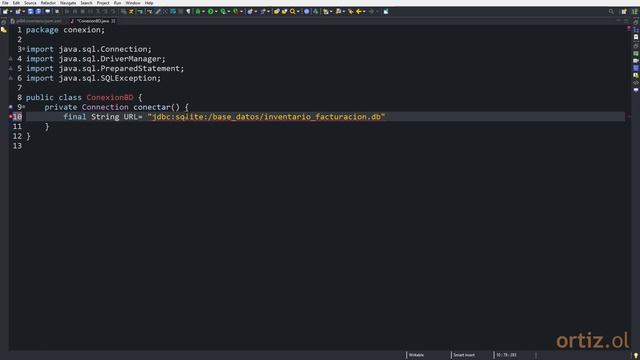Open the Window menu

(133, 3)
